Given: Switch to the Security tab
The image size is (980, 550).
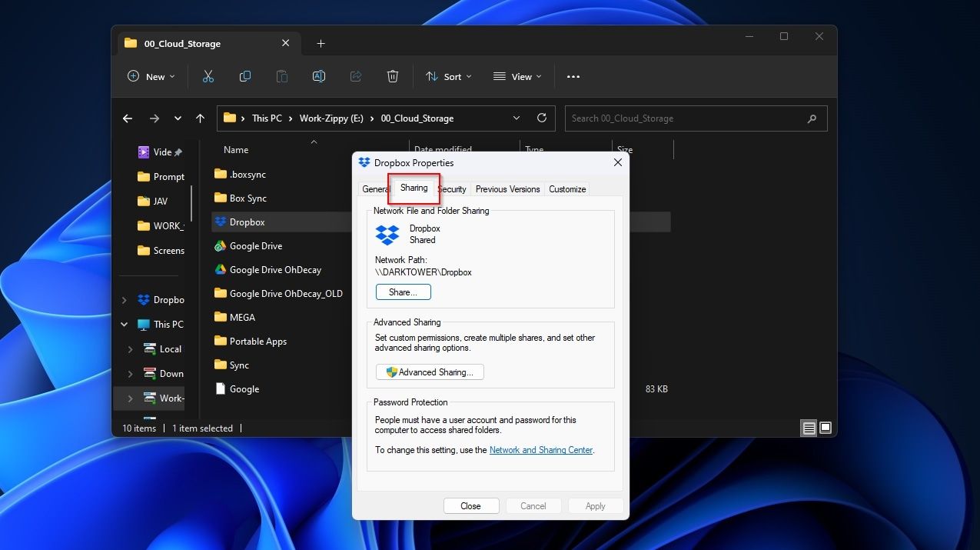Looking at the screenshot, I should (451, 188).
